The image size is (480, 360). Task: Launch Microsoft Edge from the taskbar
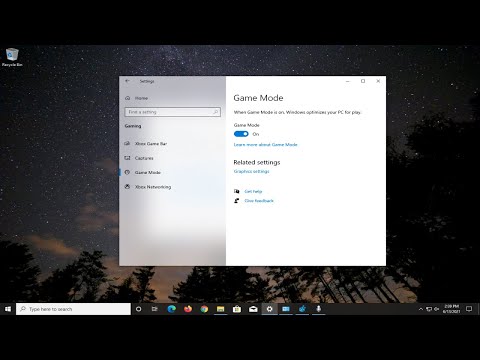[x=171, y=309]
